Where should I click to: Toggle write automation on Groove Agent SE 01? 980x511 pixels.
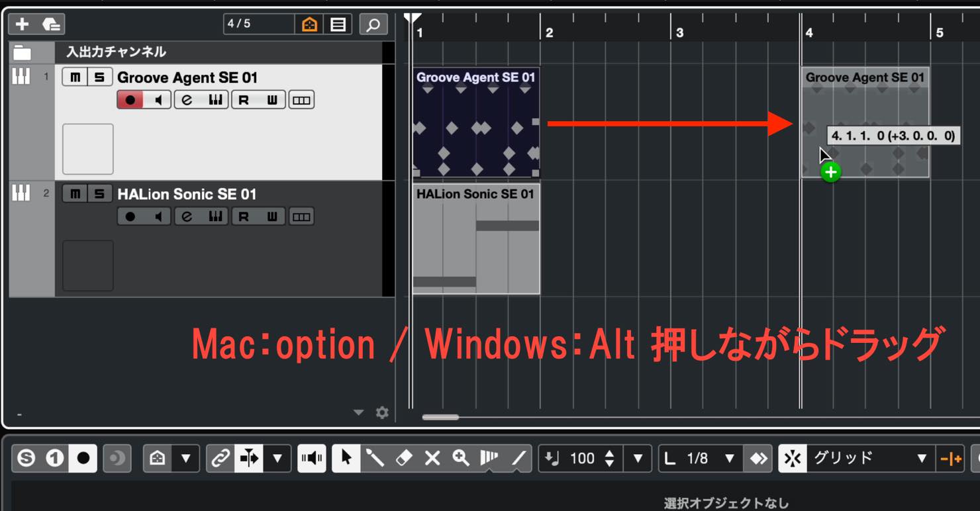(272, 100)
